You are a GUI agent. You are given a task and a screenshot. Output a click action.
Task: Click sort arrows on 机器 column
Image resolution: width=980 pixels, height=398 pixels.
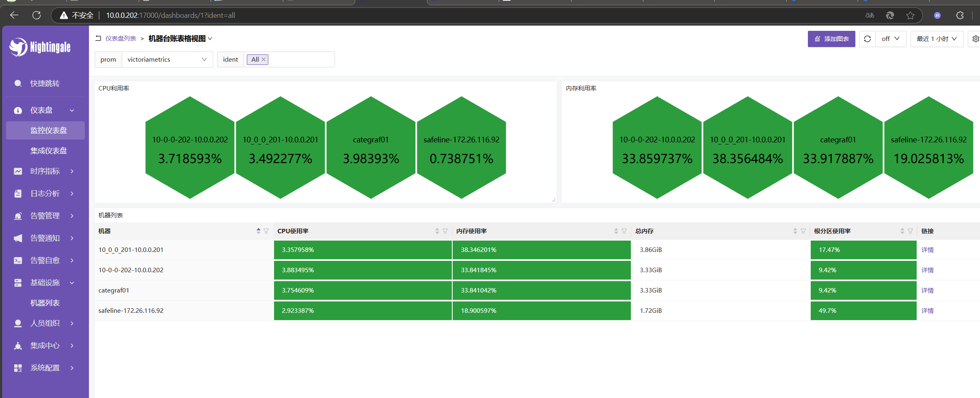258,231
